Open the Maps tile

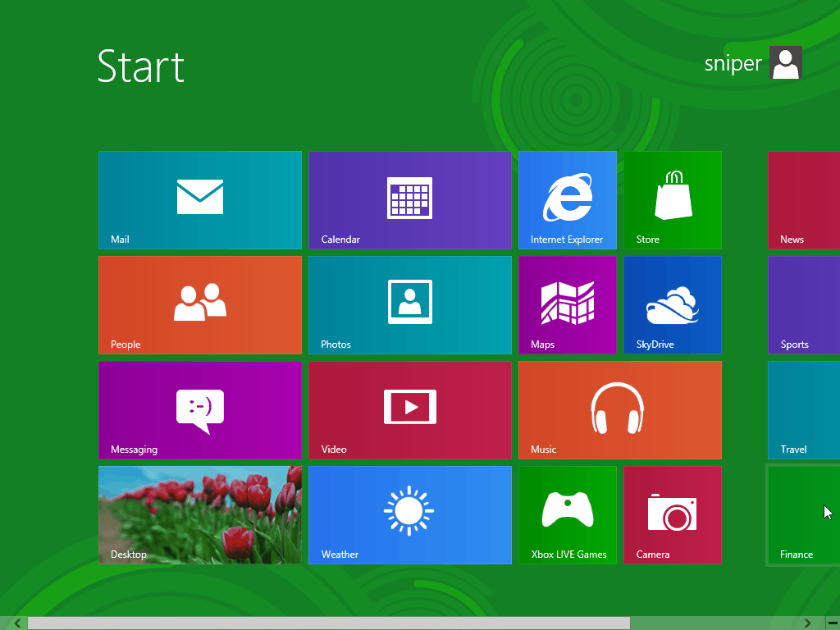(568, 305)
